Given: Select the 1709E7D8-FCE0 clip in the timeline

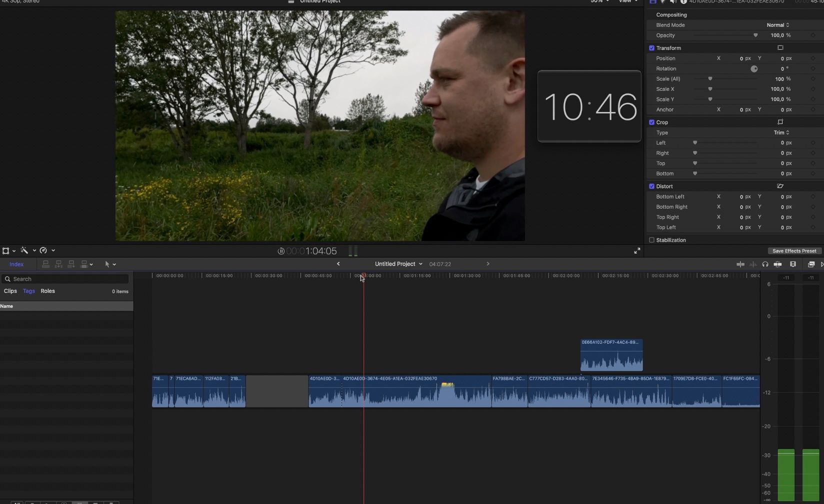Looking at the screenshot, I should coord(697,391).
